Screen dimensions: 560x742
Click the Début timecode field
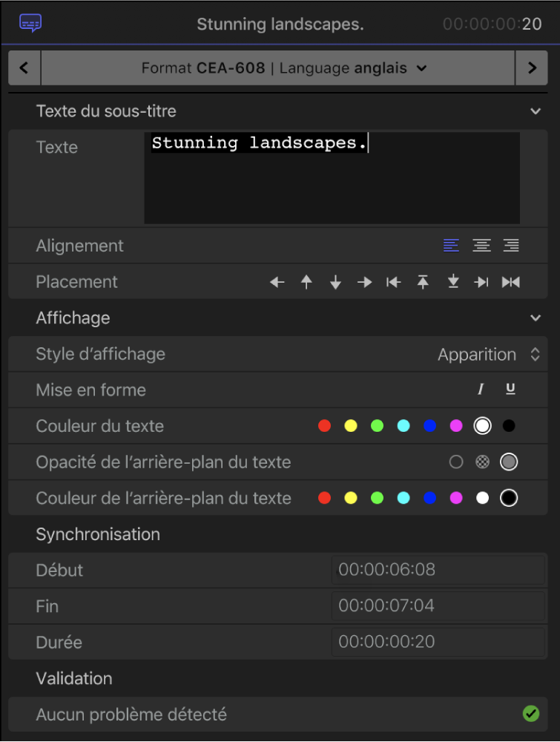[x=438, y=570]
